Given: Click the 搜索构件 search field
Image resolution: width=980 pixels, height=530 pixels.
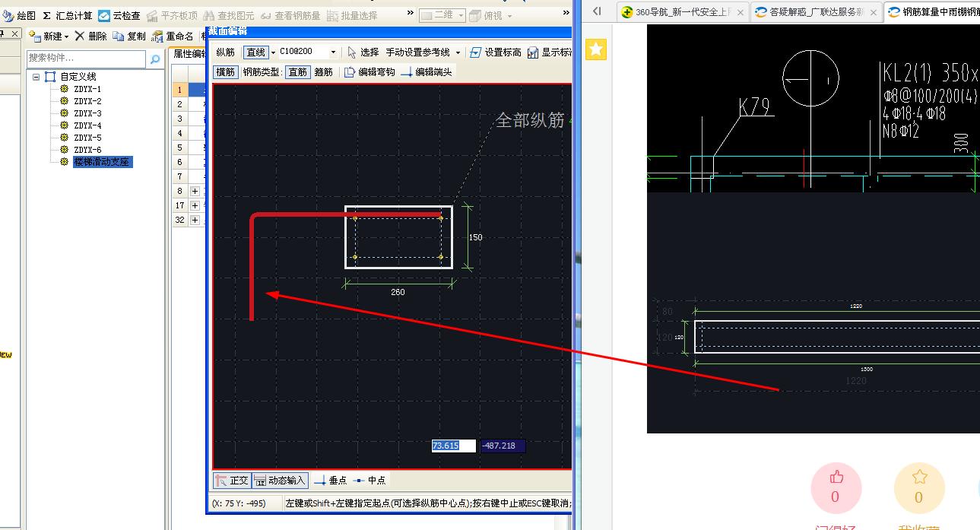Looking at the screenshot, I should point(86,59).
